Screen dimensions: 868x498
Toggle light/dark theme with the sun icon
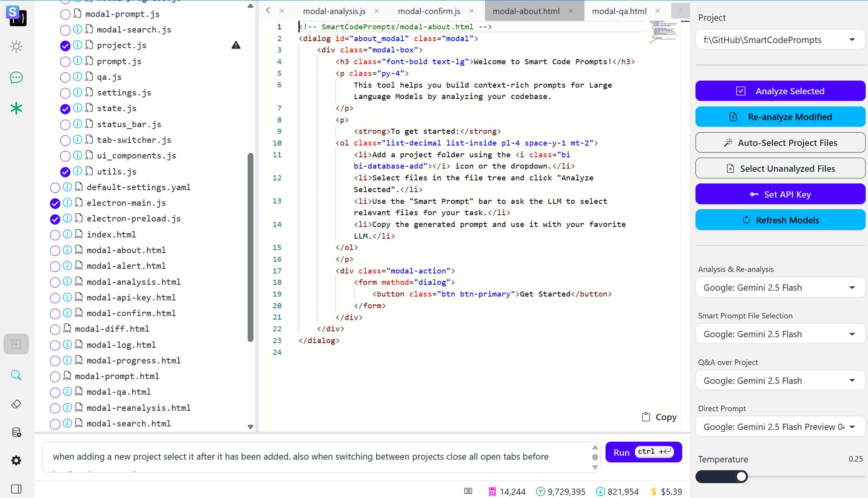(16, 46)
